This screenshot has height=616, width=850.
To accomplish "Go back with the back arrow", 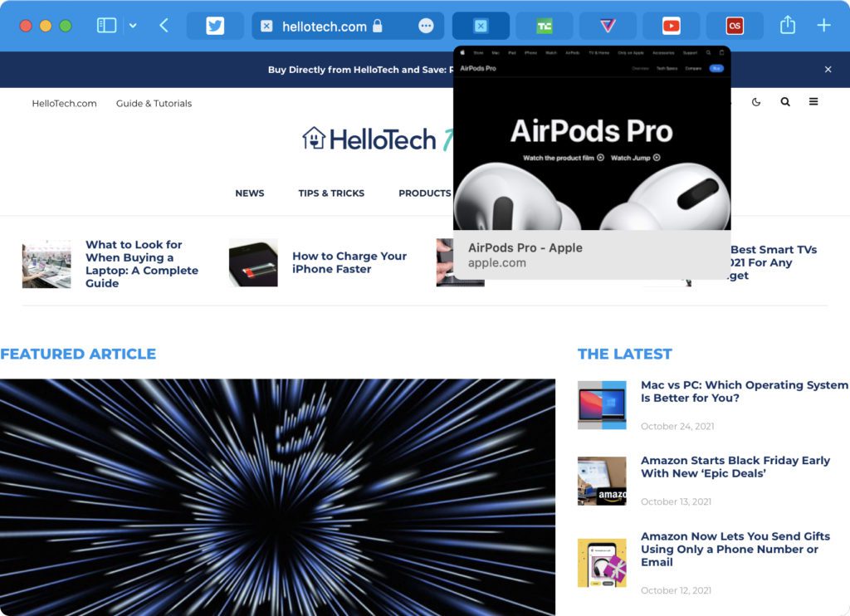I will point(164,26).
